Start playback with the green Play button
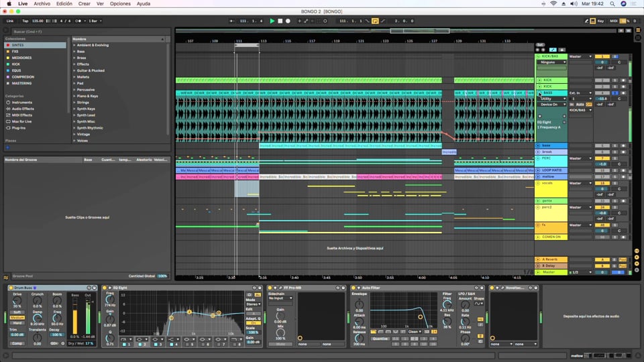 [272, 21]
